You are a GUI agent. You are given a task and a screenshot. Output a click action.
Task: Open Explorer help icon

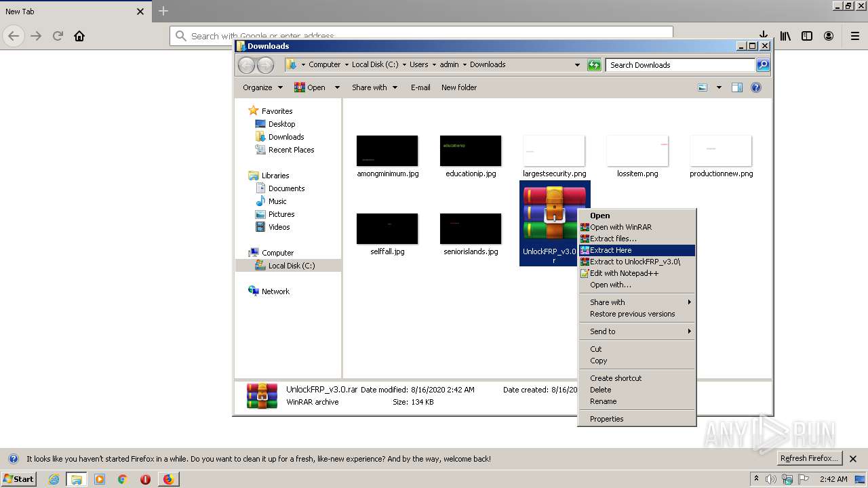756,87
